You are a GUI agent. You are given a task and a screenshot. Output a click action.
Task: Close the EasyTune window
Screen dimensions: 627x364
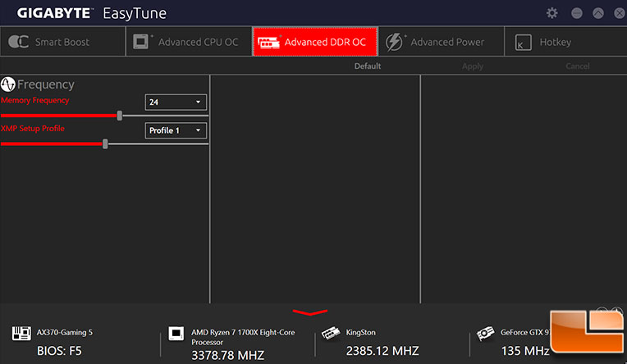coord(620,13)
